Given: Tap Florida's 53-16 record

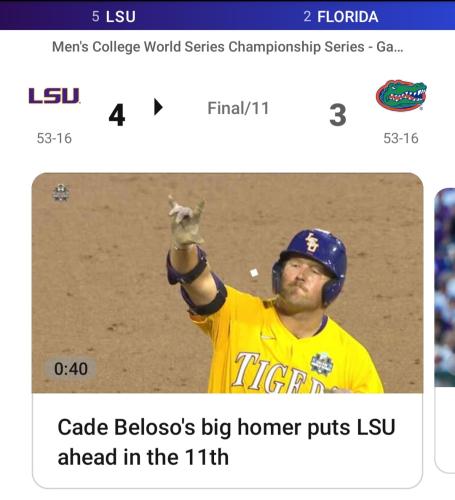Looking at the screenshot, I should (401, 138).
